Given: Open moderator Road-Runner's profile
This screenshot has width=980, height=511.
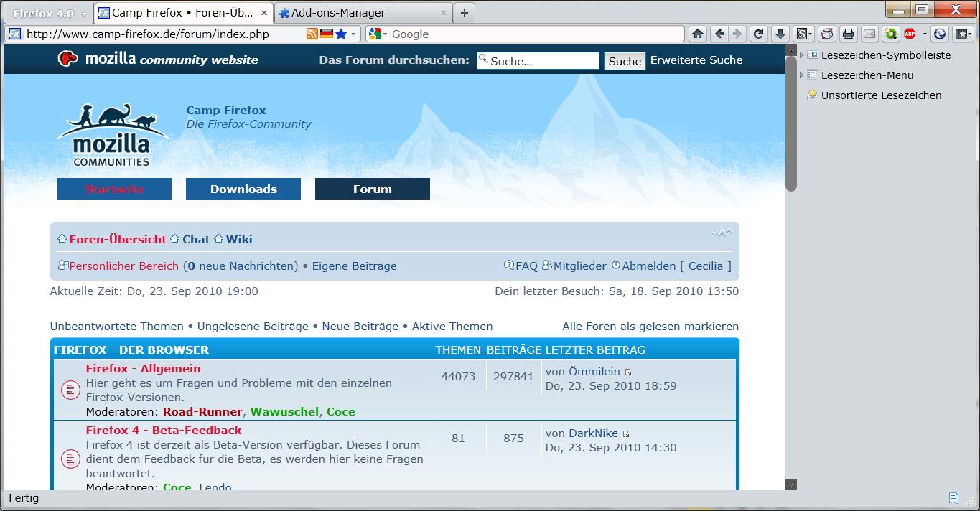Looking at the screenshot, I should tap(202, 412).
